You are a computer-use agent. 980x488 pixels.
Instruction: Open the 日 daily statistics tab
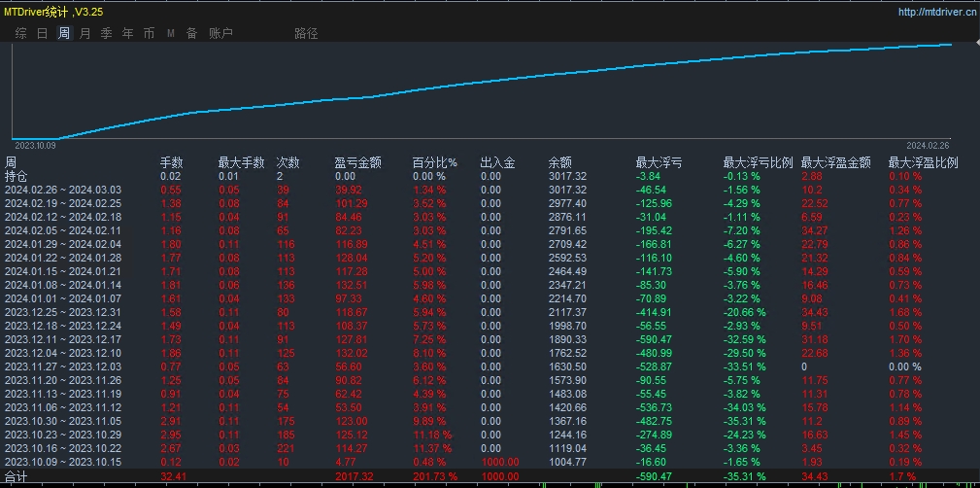[x=43, y=33]
